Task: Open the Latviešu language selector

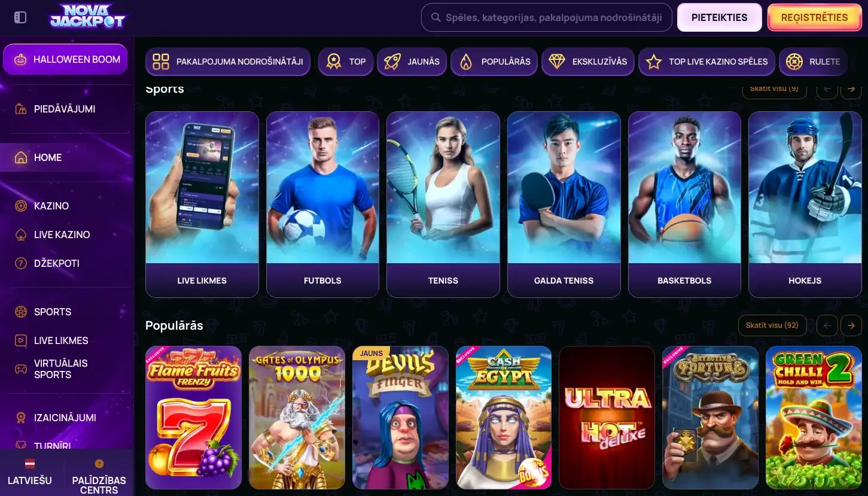Action: [30, 473]
